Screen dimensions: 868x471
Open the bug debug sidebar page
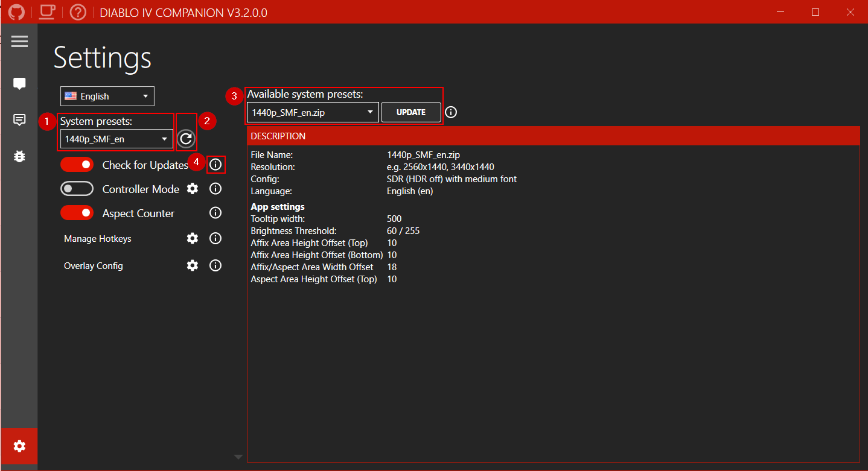(19, 156)
